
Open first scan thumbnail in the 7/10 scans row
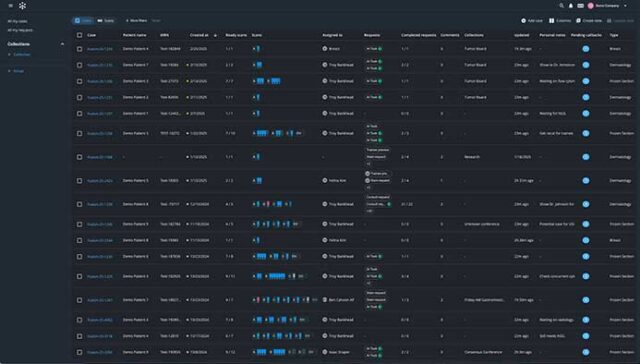pyautogui.click(x=262, y=133)
